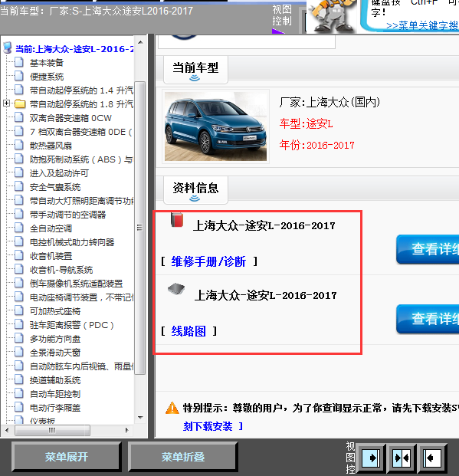Click tree scrollbar up arrow
Viewport: 459px width, 476px height.
140,42
